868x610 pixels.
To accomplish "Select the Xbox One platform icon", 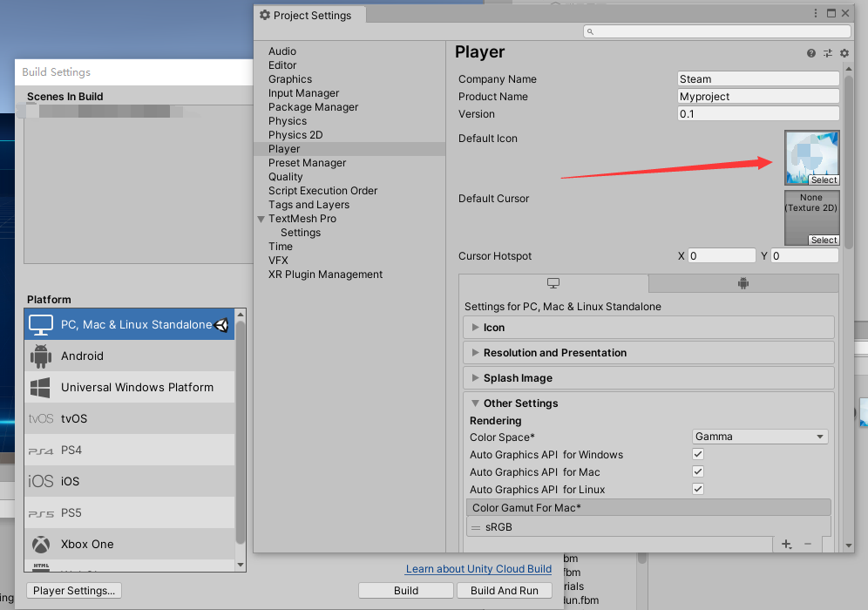I will [x=41, y=544].
